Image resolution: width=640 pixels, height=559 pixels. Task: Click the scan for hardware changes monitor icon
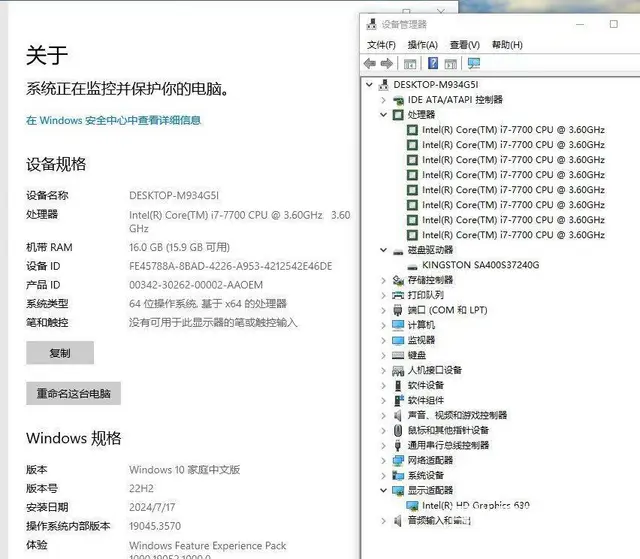474,63
